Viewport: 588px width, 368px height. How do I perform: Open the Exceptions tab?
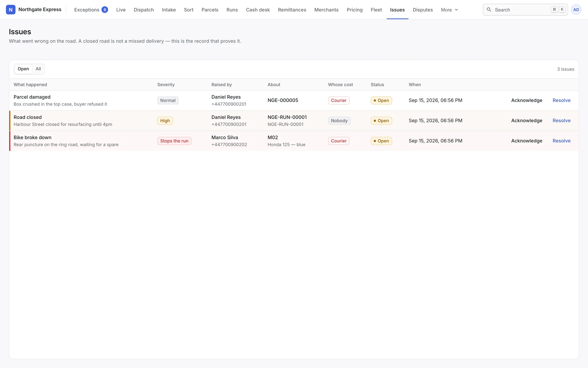[x=91, y=10]
